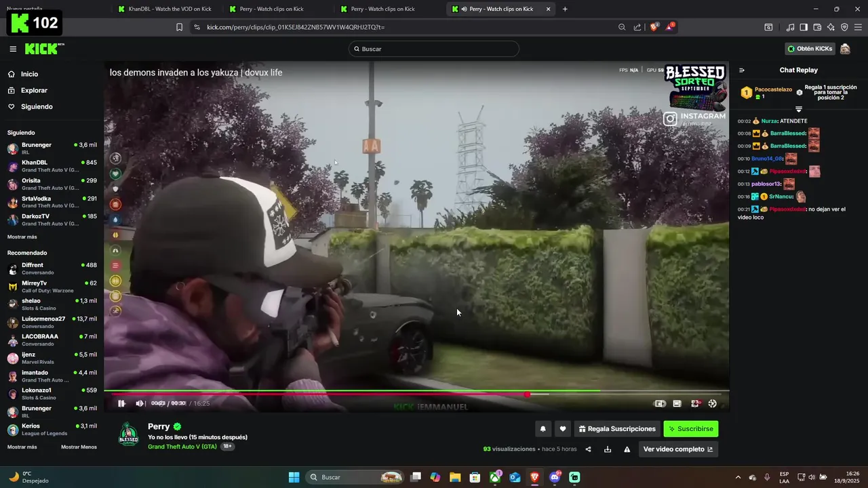Toggle the browser sidebar panel icon
Image resolution: width=868 pixels, height=488 pixels.
tap(804, 27)
